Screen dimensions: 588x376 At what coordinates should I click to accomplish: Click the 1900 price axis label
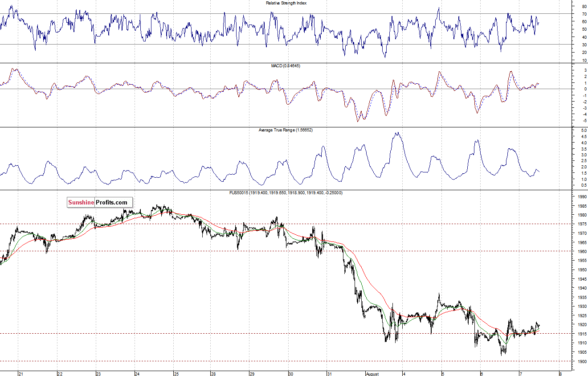pos(582,361)
